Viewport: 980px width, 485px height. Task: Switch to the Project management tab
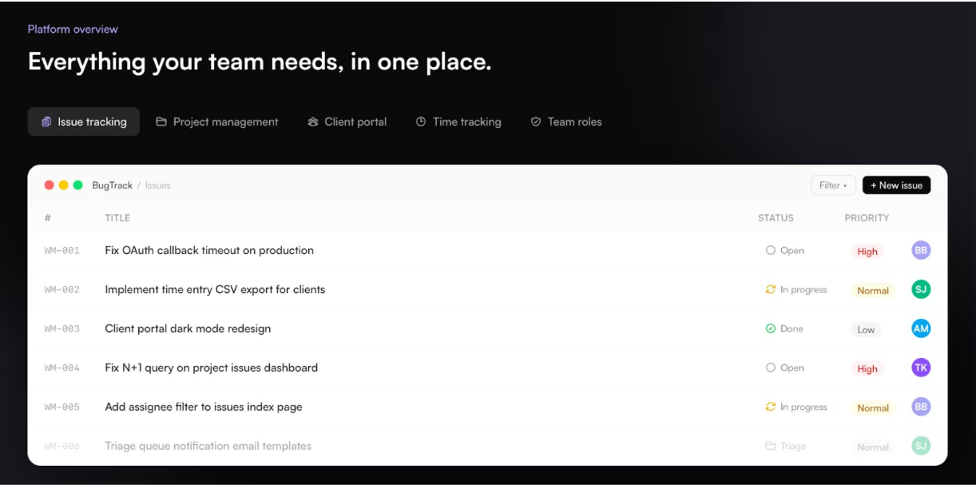click(x=217, y=122)
